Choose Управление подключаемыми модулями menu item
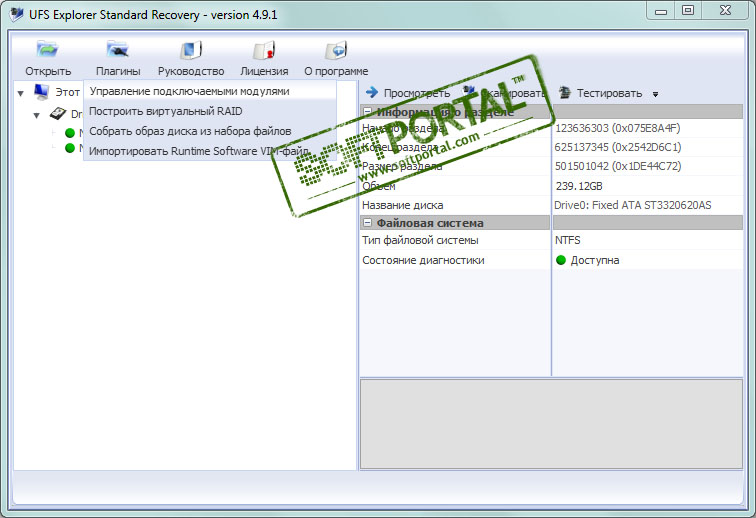The height and width of the screenshot is (518, 756). (x=210, y=91)
